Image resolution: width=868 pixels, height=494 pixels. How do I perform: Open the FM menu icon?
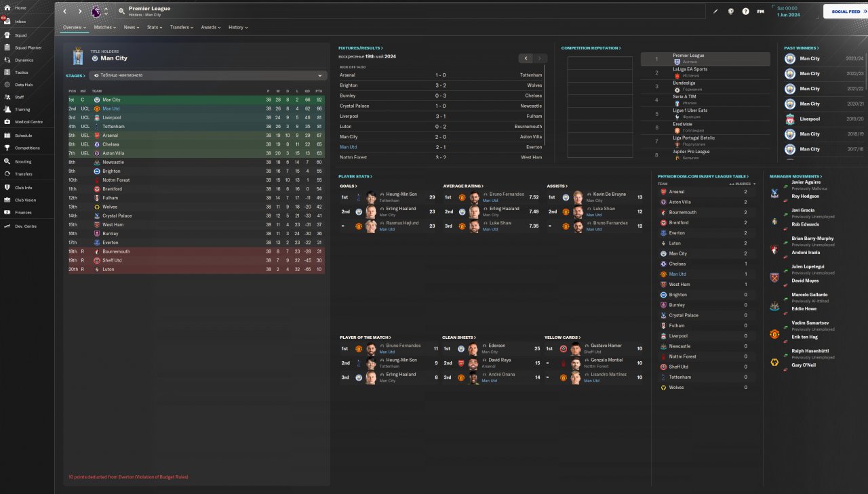point(761,12)
